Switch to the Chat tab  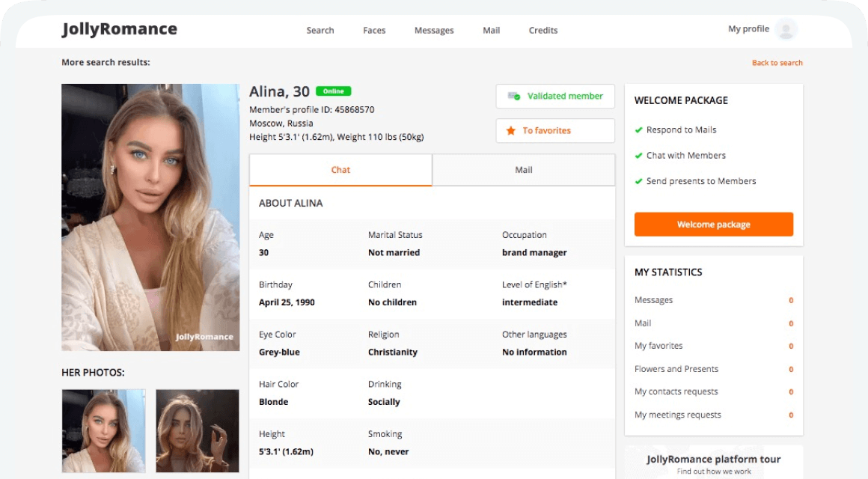(x=340, y=170)
